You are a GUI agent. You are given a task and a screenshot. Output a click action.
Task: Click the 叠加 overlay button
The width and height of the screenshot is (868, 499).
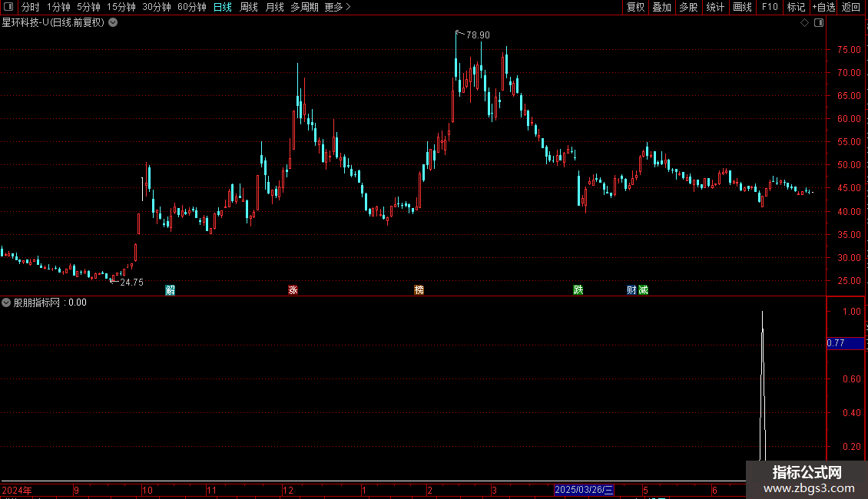point(661,7)
